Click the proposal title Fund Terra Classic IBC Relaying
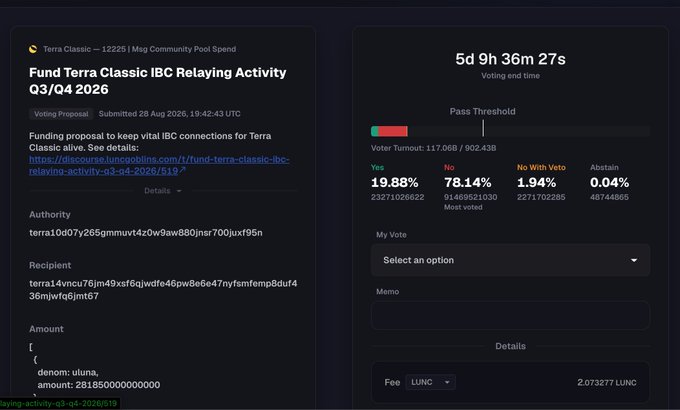Viewport: 680px width, 410px height. pos(157,81)
